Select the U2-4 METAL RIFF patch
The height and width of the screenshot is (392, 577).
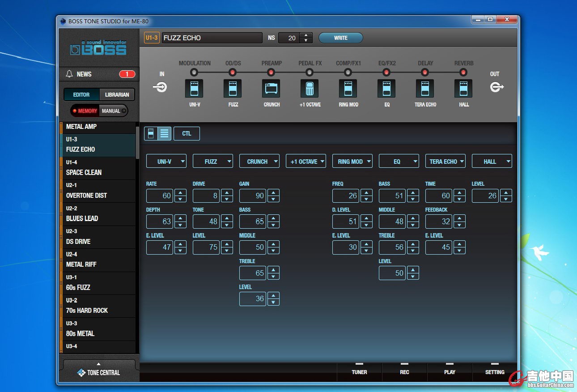(98, 260)
